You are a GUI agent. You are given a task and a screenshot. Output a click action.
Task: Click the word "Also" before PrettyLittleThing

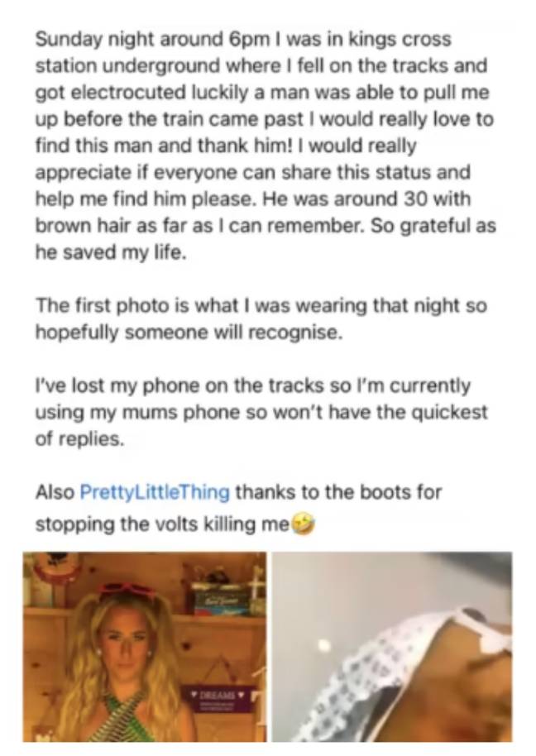pyautogui.click(x=55, y=492)
